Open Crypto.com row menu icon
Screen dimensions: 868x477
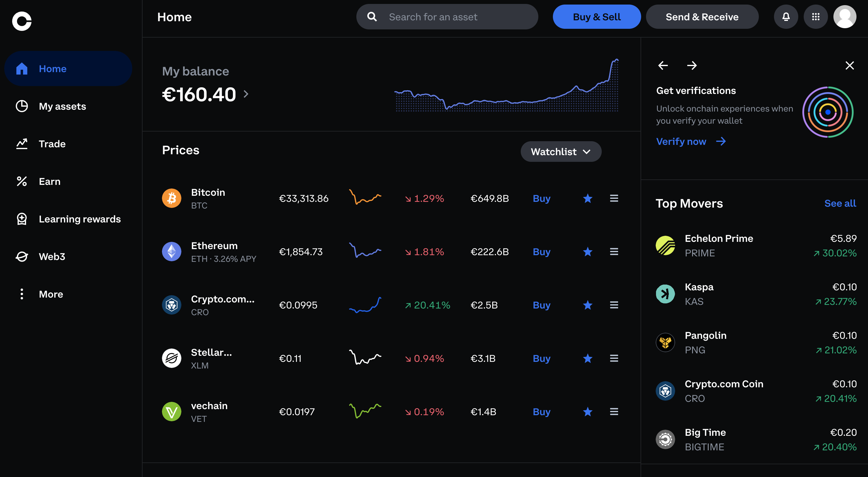pyautogui.click(x=614, y=305)
